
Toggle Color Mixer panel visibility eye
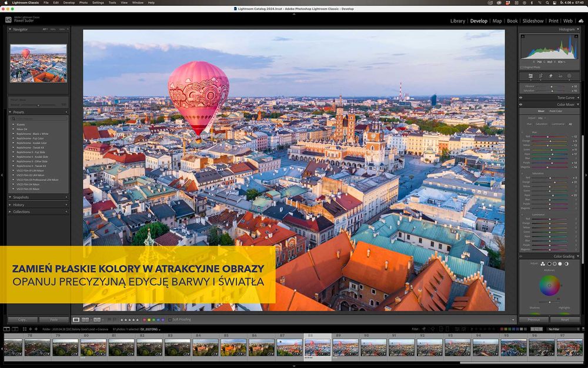tap(521, 104)
